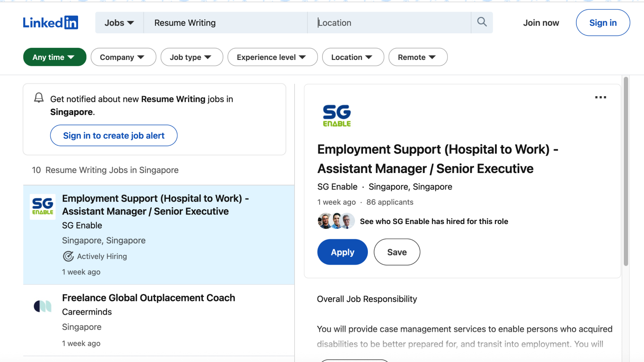Click the large SG Enable logo in details
Screen dimensions: 644x362
(337, 116)
